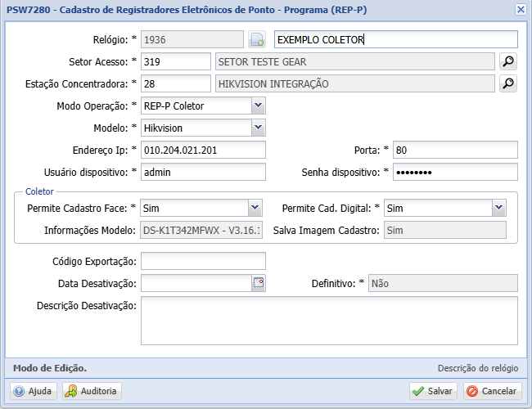Open the Auditoria button

coord(92,391)
